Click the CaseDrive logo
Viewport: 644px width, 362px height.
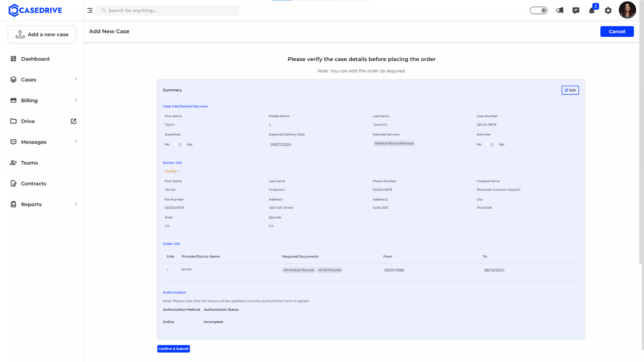35,10
